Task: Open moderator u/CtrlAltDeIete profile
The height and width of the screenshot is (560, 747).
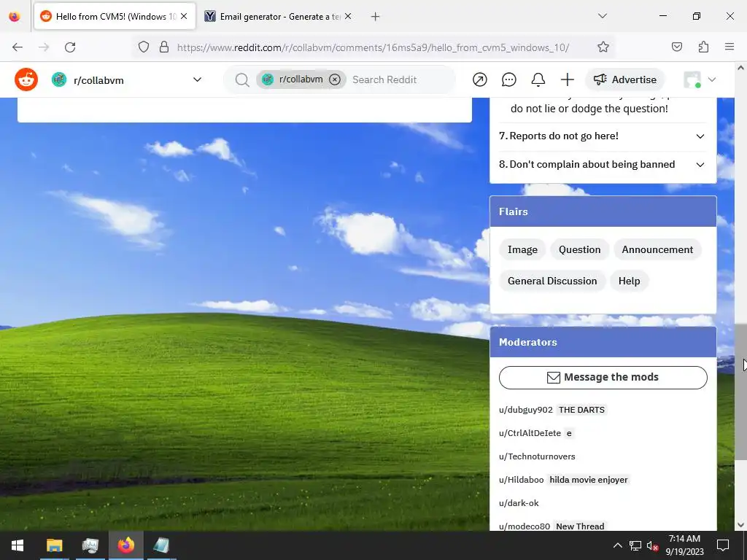Action: [x=530, y=433]
